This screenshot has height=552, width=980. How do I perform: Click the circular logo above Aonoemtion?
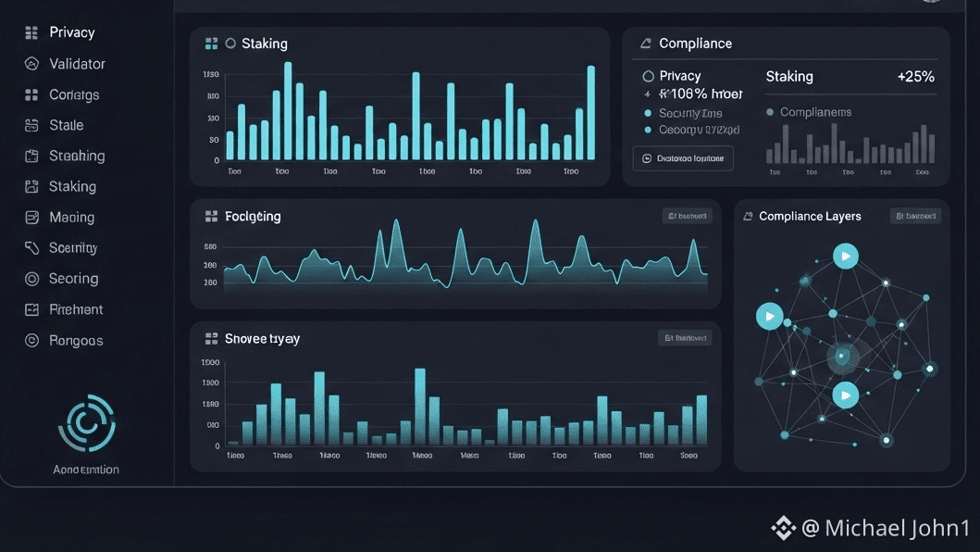point(87,423)
